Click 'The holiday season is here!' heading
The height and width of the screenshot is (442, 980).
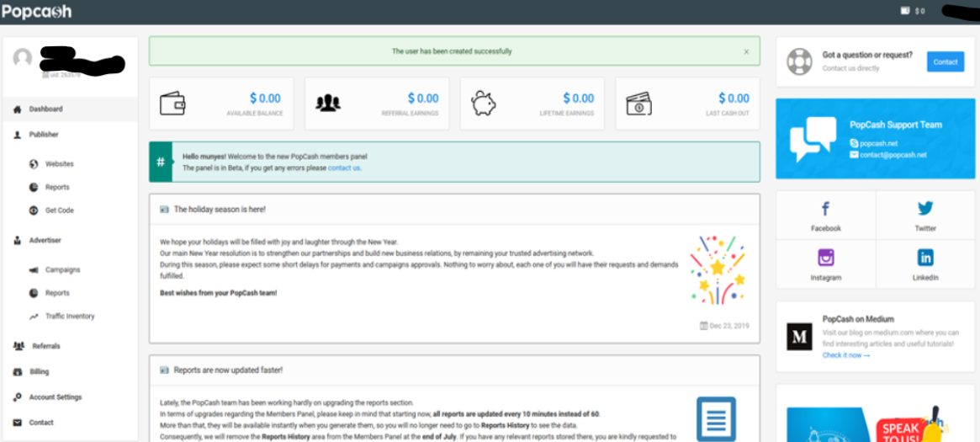(220, 210)
